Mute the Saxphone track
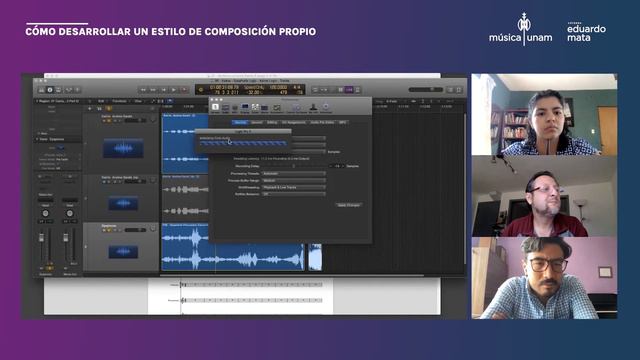This screenshot has width=640, height=360. tap(104, 230)
